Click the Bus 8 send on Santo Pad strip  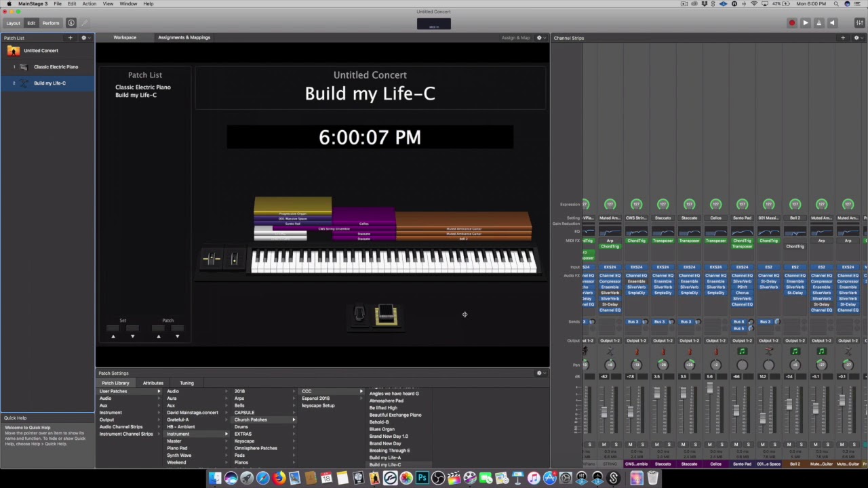pyautogui.click(x=739, y=322)
